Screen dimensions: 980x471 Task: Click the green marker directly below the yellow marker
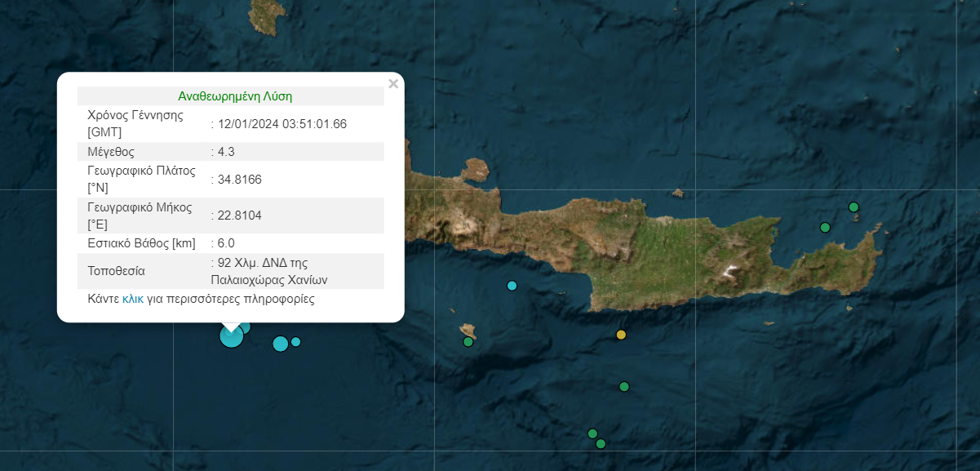pyautogui.click(x=624, y=386)
